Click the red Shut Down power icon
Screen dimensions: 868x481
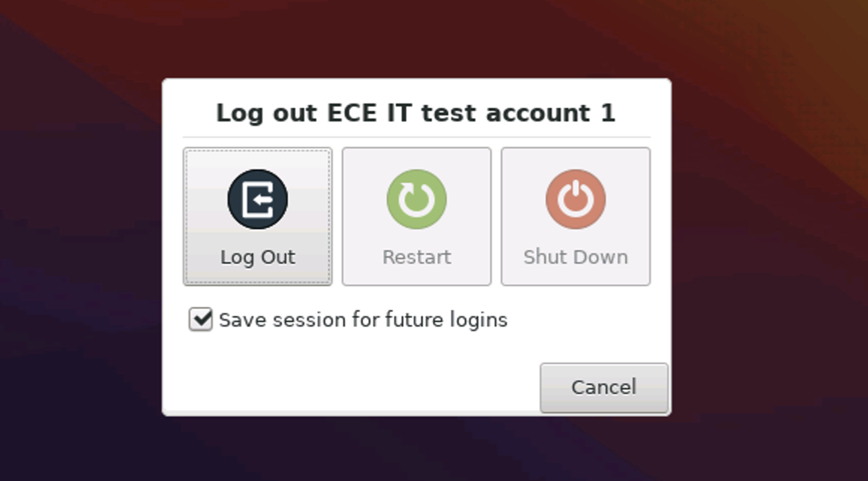575,199
